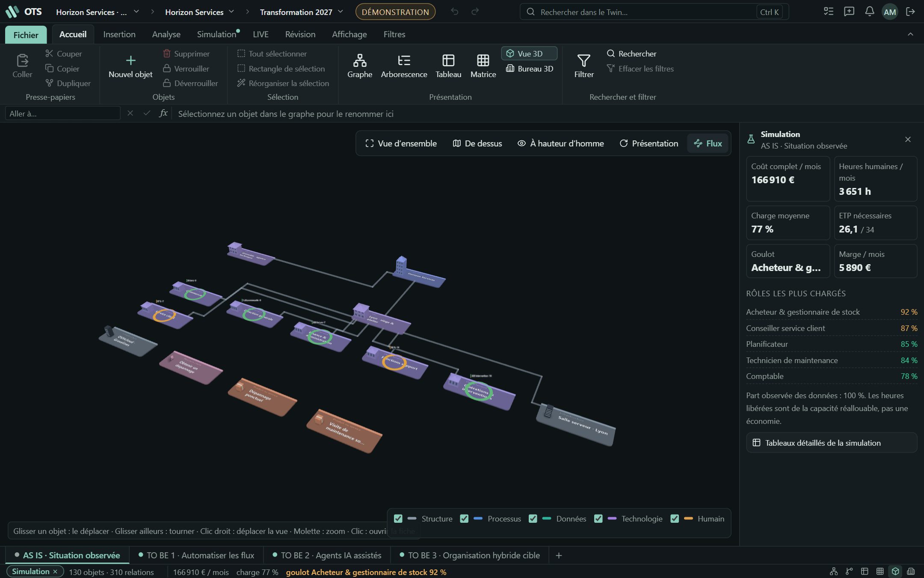Switch to Matrice presentation
This screenshot has width=924, height=578.
coord(483,66)
